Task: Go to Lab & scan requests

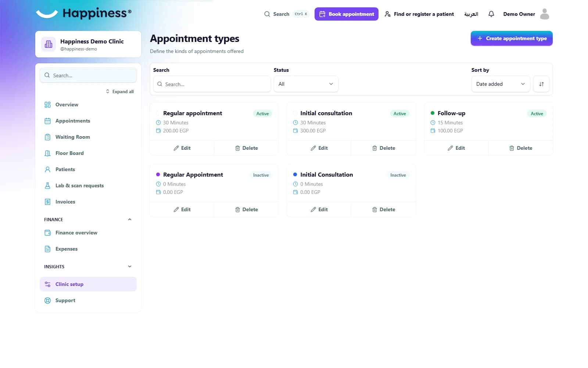Action: click(88, 185)
